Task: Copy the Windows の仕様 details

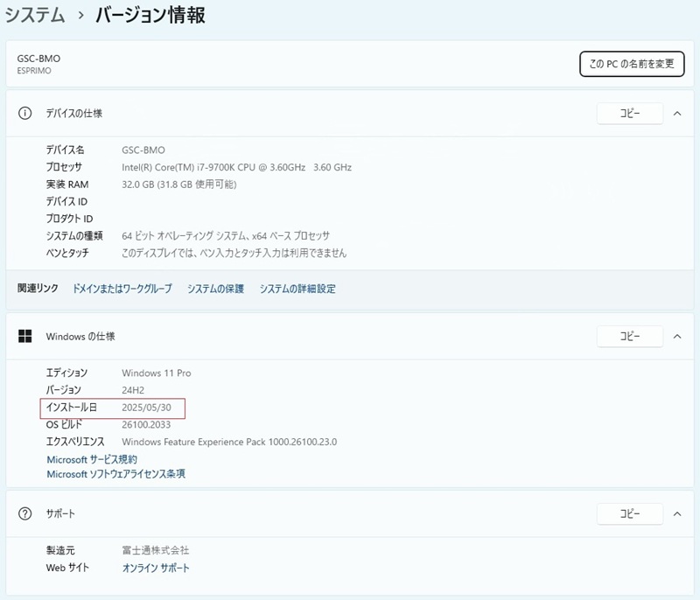Action: (x=629, y=337)
